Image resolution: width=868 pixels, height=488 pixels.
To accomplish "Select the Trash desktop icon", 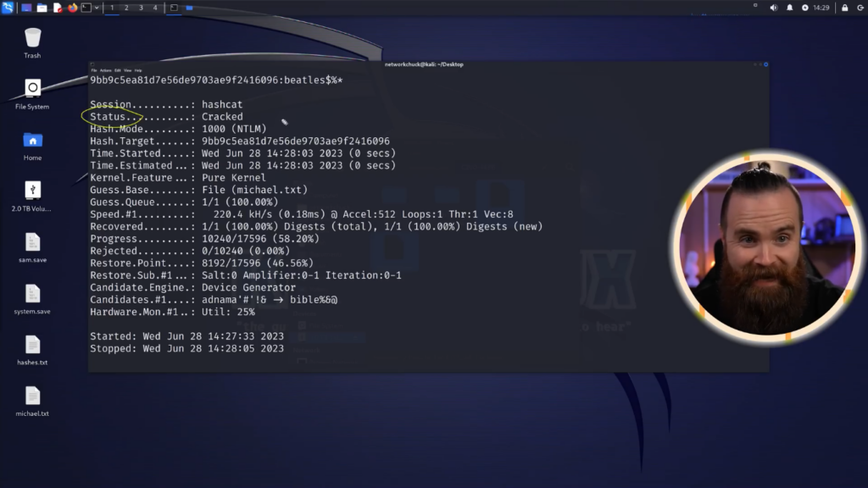I will click(x=32, y=43).
